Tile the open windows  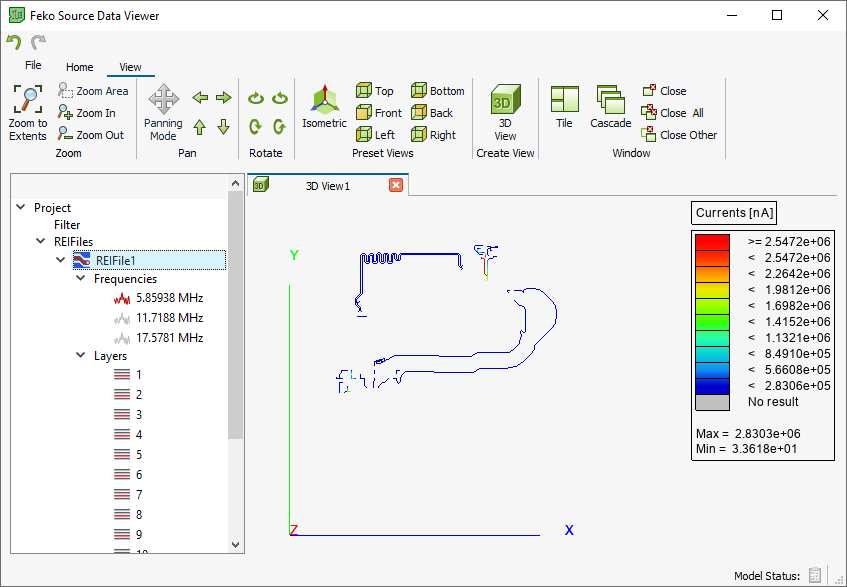[x=564, y=108]
